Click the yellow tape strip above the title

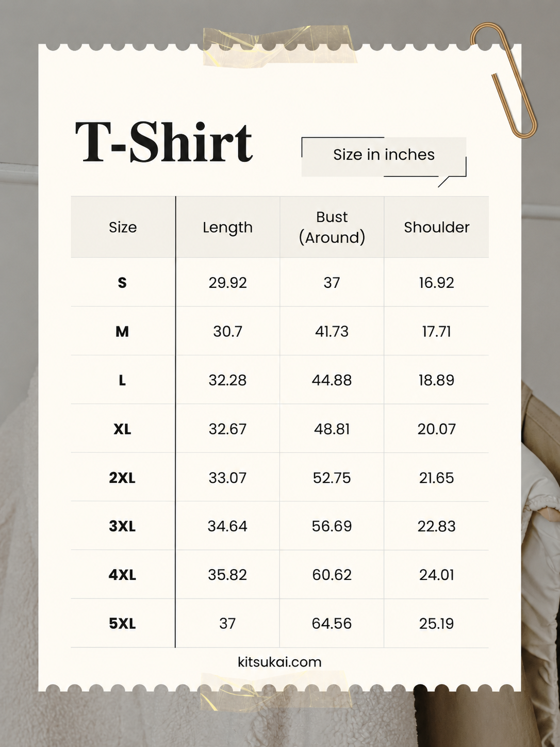pyautogui.click(x=279, y=46)
